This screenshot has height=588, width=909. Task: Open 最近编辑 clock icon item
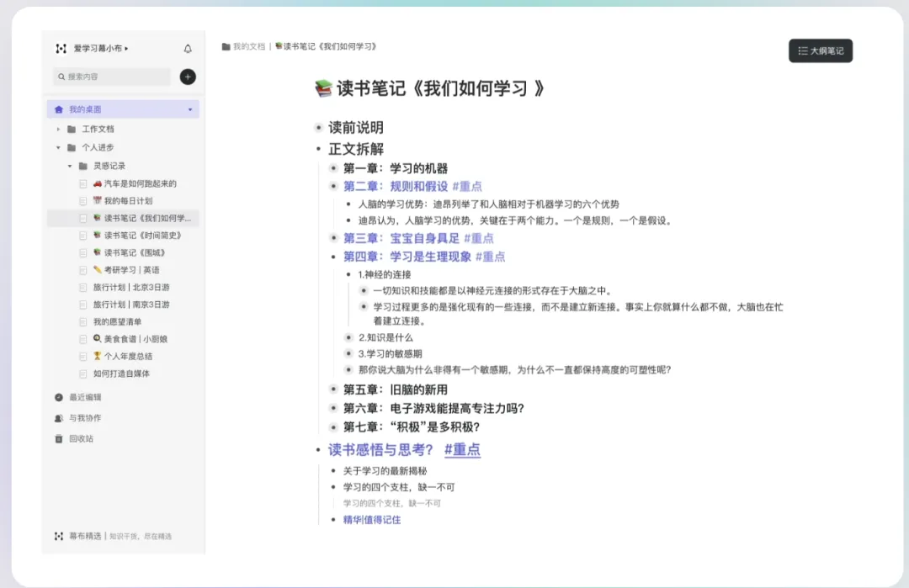59,397
